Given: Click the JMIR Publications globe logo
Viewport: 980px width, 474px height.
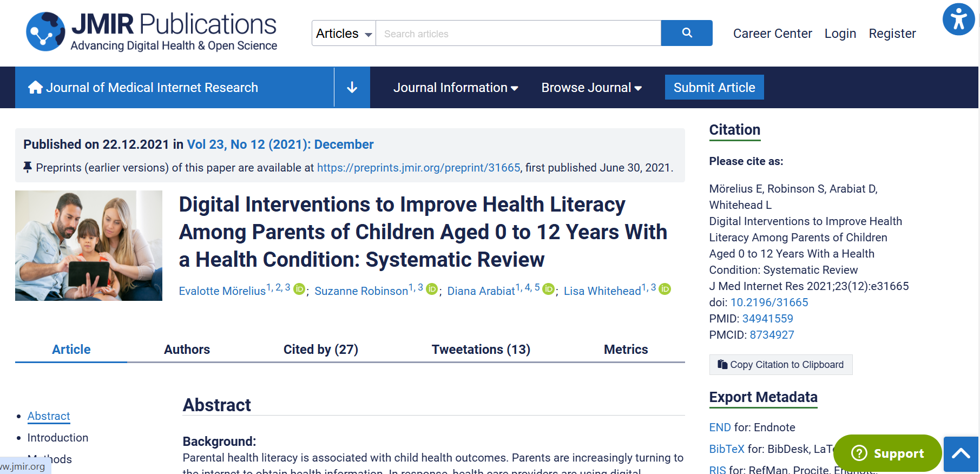Looking at the screenshot, I should point(45,32).
